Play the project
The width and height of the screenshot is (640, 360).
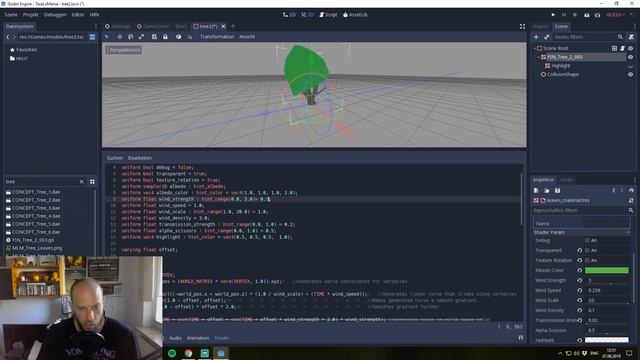coord(553,15)
